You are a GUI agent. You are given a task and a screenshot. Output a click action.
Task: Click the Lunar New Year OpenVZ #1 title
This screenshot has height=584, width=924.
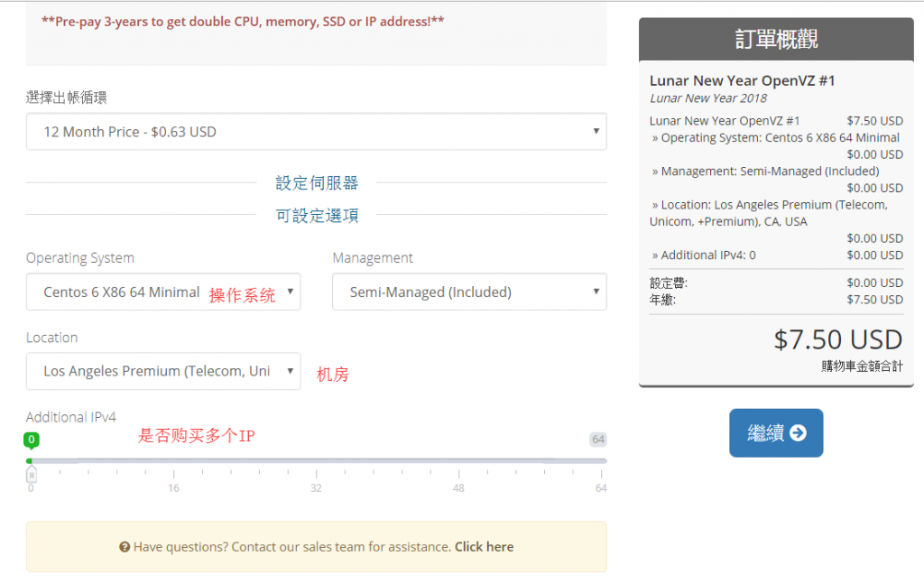743,80
